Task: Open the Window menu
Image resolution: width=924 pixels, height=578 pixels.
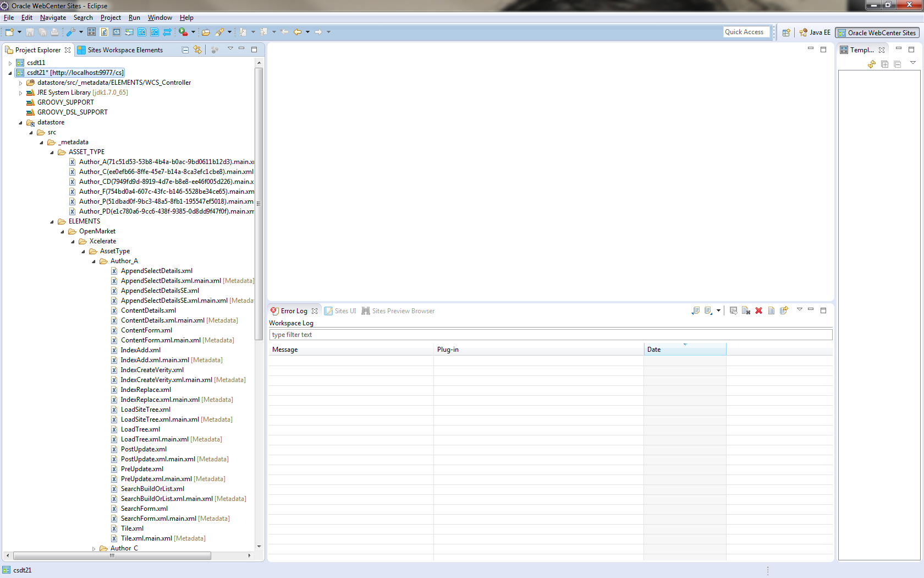Action: point(159,18)
